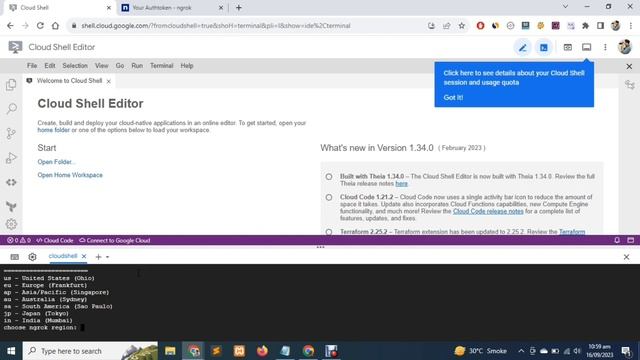This screenshot has height=360, width=640.
Task: Open the browser extensions puzzle icon
Action: pyautogui.click(x=585, y=26)
